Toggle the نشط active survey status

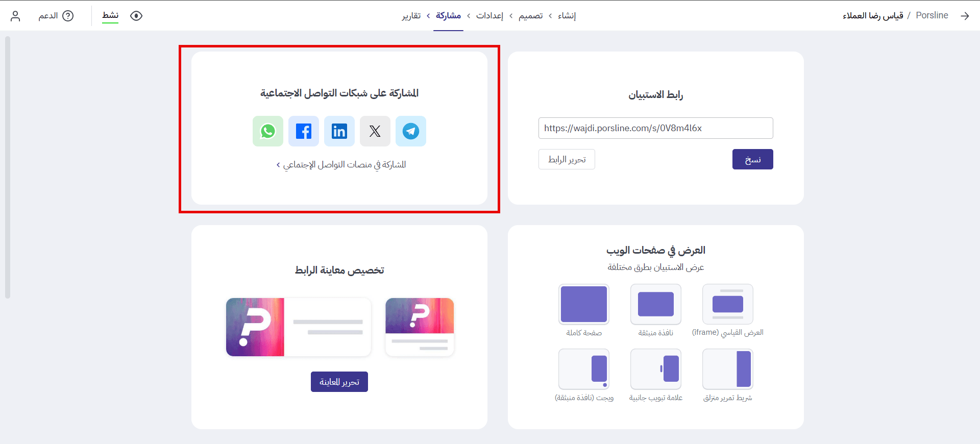[110, 16]
